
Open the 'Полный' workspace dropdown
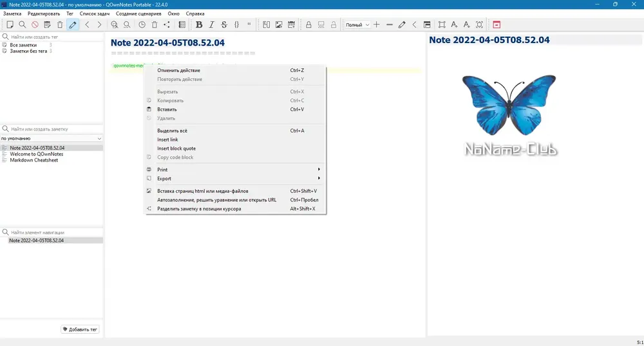[357, 24]
